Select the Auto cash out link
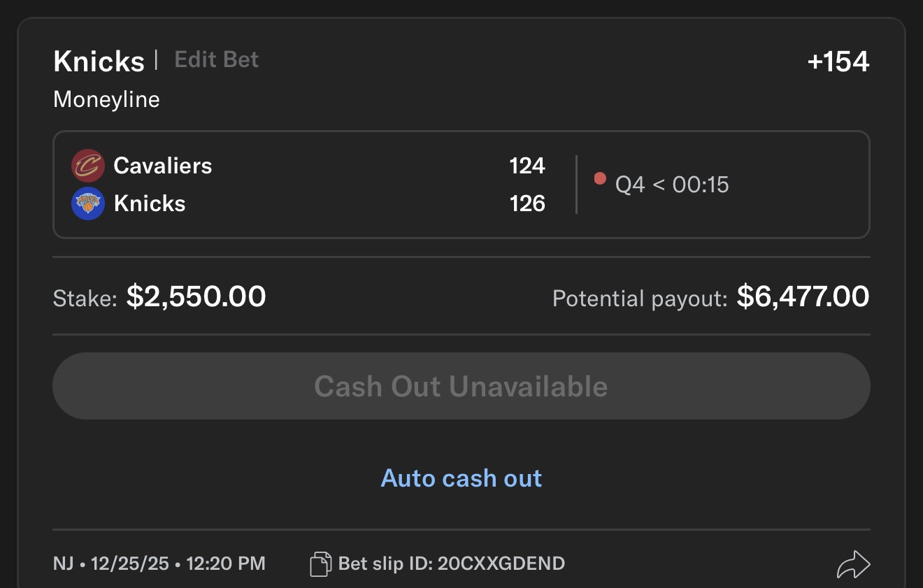923x588 pixels. pyautogui.click(x=461, y=478)
